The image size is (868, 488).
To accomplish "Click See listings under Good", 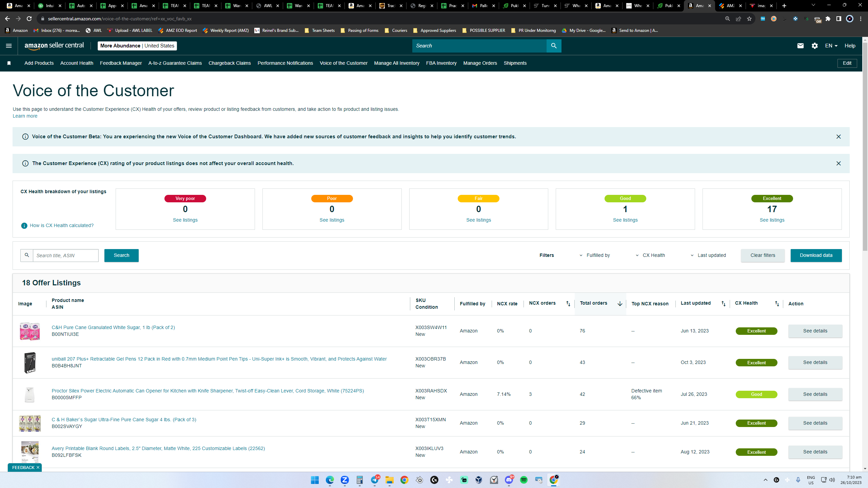I will pos(625,220).
